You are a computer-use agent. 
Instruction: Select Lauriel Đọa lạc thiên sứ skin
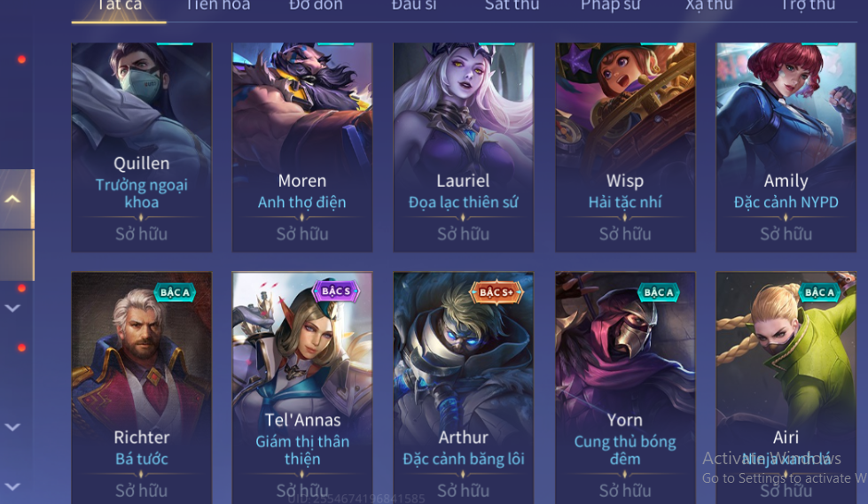point(464,147)
